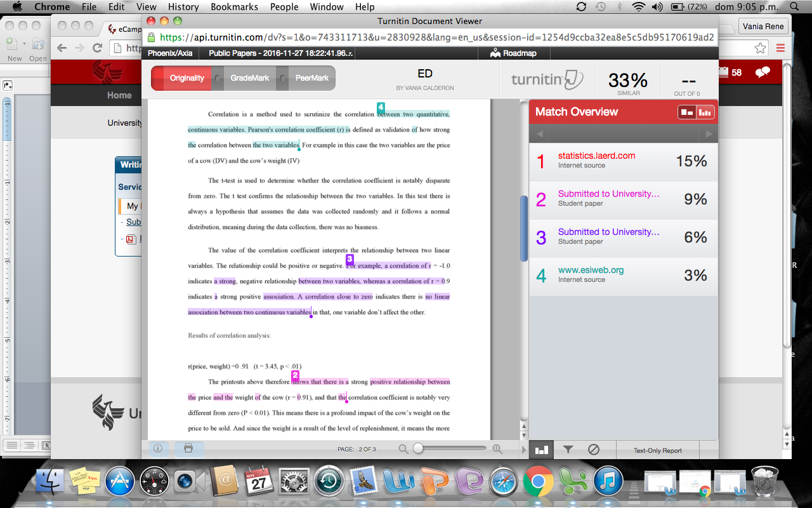Open the File menu
Image resolution: width=812 pixels, height=508 pixels.
click(89, 7)
